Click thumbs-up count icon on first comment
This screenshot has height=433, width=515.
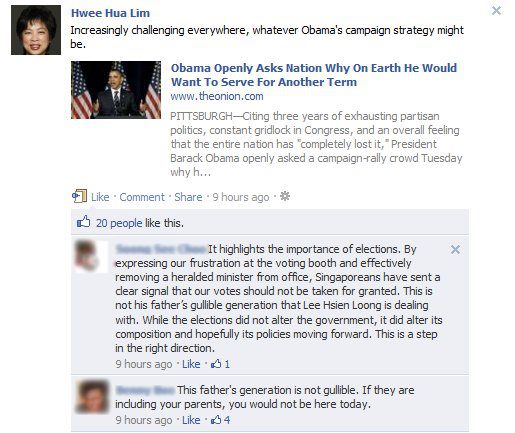216,364
